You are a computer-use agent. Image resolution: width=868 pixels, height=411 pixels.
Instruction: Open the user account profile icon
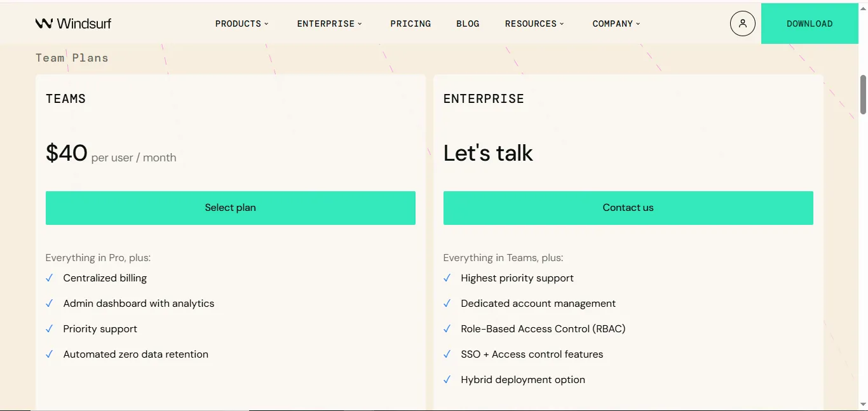[742, 24]
